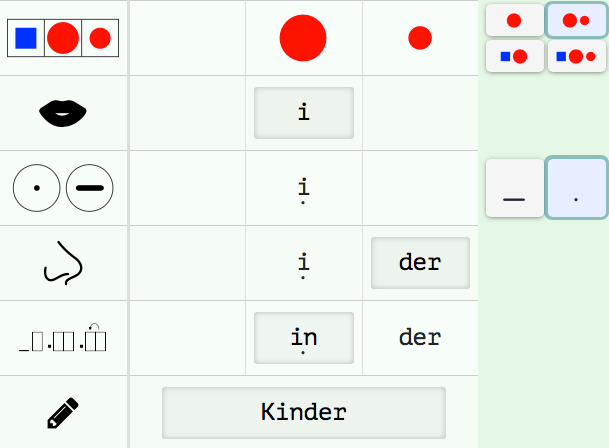Click the "Kinder" word button
This screenshot has height=448, width=609.
point(304,412)
